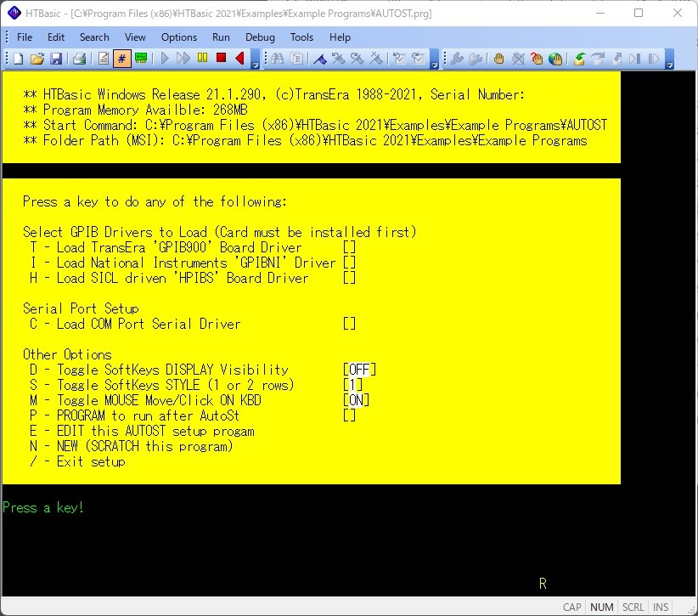The image size is (698, 616).
Task: Click the INS indicator in status bar
Action: click(661, 608)
